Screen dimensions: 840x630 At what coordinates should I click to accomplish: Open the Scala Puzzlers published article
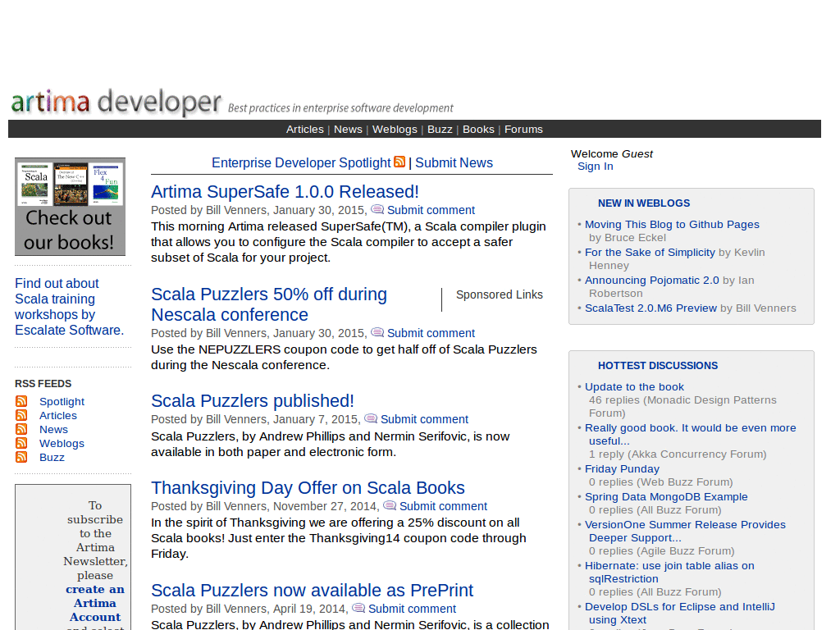pyautogui.click(x=253, y=400)
